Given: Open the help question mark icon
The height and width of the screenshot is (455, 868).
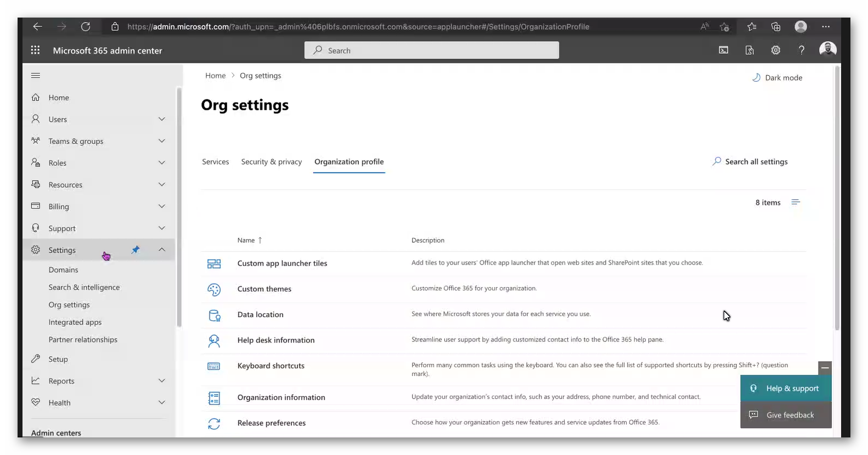Looking at the screenshot, I should coord(802,50).
